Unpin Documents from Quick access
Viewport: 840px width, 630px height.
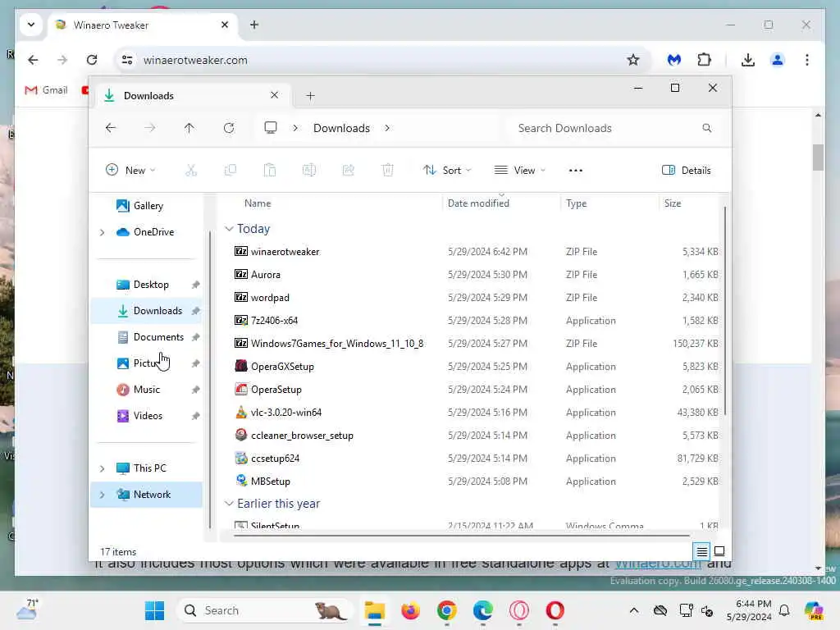195,337
